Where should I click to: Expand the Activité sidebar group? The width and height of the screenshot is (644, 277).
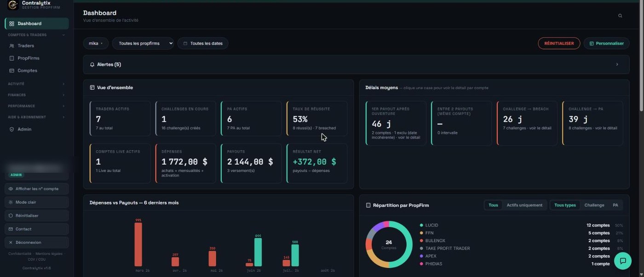point(37,84)
